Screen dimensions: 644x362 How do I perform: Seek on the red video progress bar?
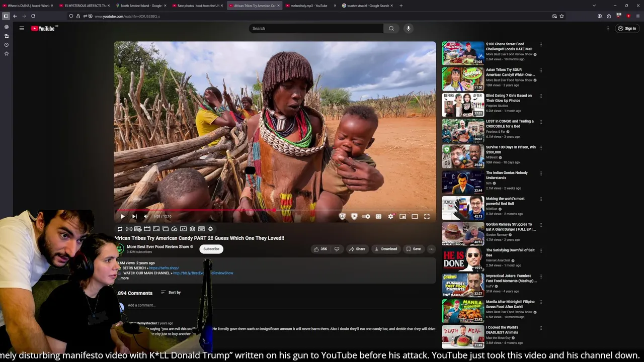click(275, 210)
